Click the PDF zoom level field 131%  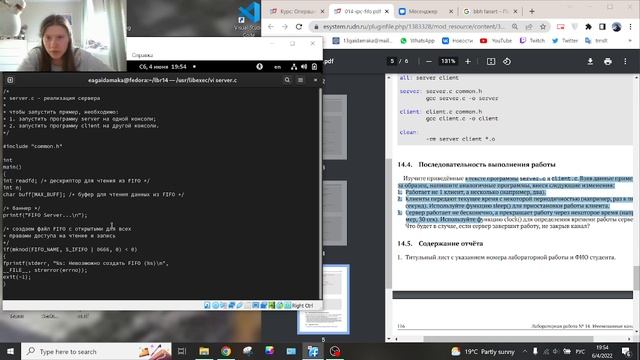[448, 61]
